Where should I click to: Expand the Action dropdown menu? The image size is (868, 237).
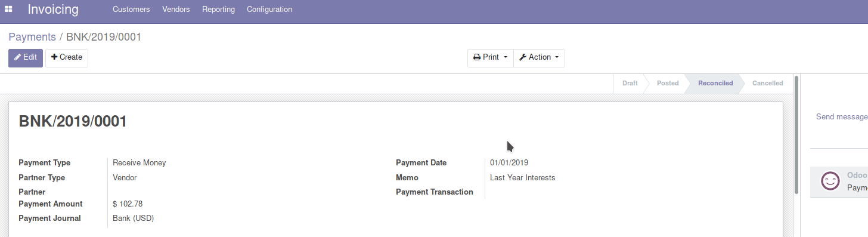pyautogui.click(x=539, y=58)
